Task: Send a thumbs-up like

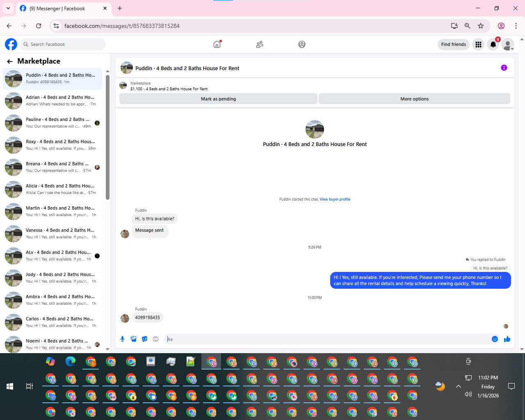Action: [507, 339]
